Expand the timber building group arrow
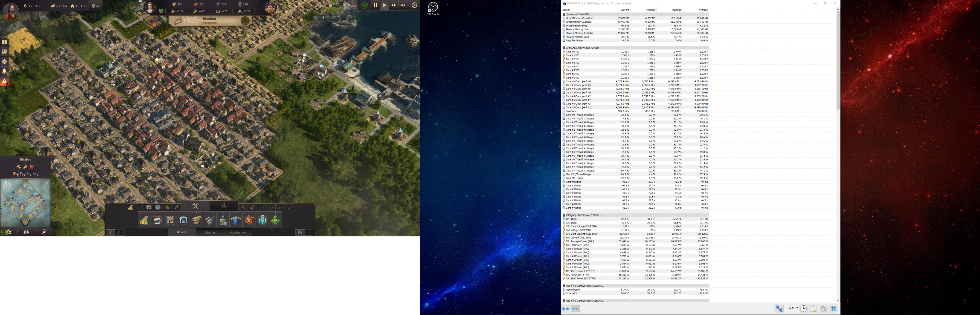980x315 pixels. click(x=197, y=213)
